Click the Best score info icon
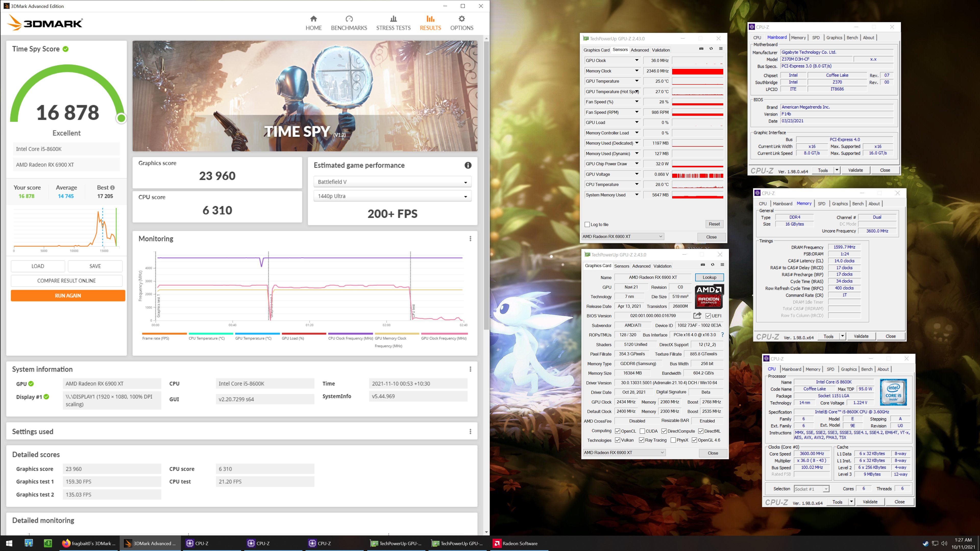Screen dimensions: 980x551 [112, 187]
